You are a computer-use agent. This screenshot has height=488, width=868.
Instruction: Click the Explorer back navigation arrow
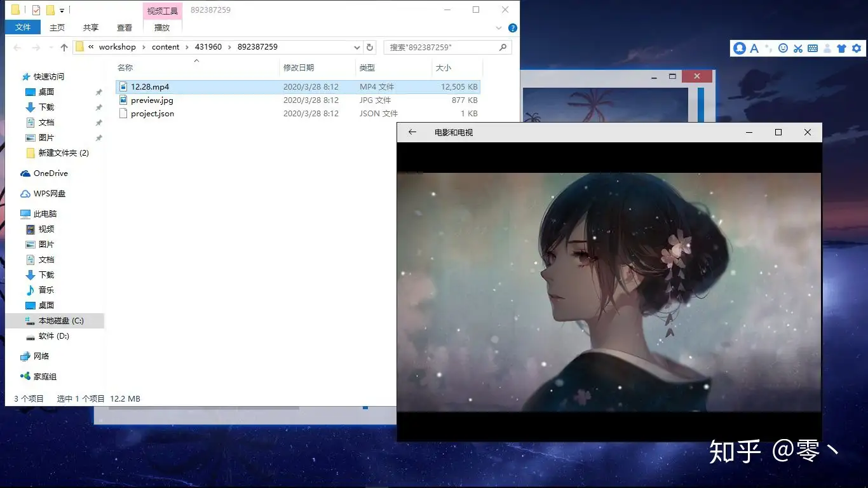[x=18, y=48]
